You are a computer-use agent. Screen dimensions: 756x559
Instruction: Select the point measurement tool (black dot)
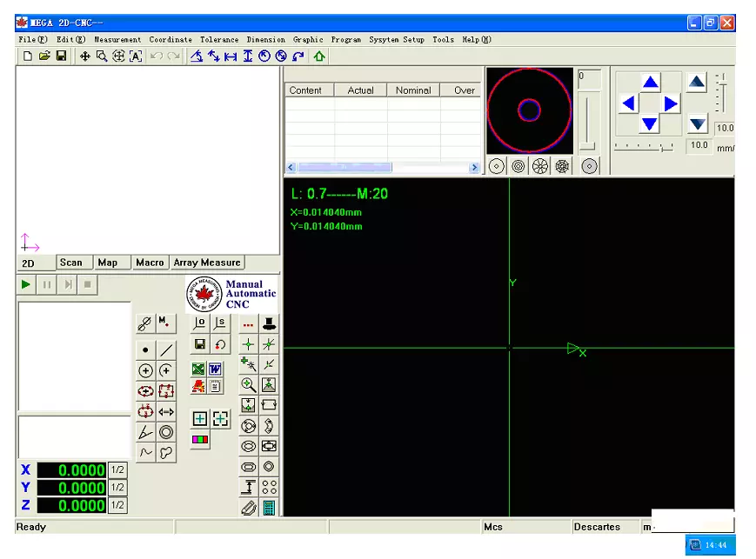[145, 349]
